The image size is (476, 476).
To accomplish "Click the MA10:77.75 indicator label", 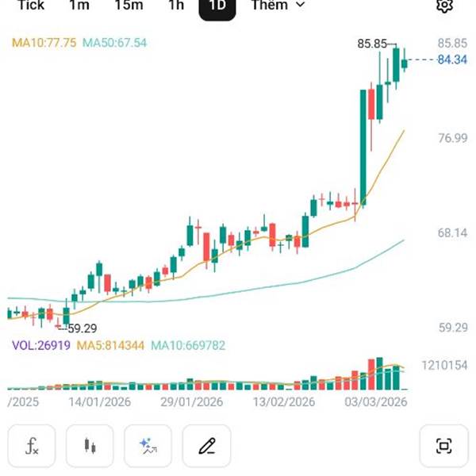I will click(x=44, y=43).
